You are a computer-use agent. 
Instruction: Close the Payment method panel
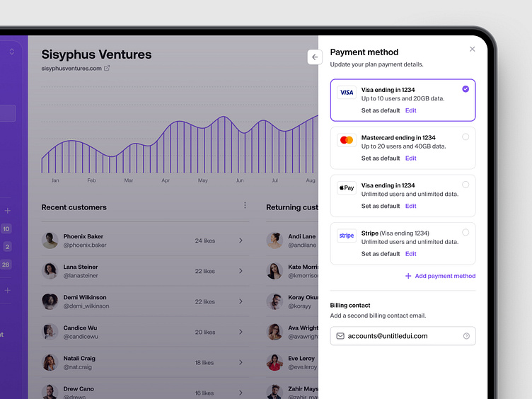click(x=473, y=50)
